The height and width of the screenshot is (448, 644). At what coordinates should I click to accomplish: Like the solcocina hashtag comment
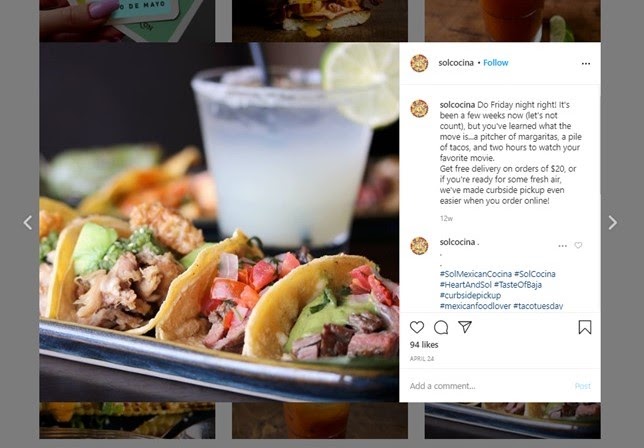click(578, 245)
